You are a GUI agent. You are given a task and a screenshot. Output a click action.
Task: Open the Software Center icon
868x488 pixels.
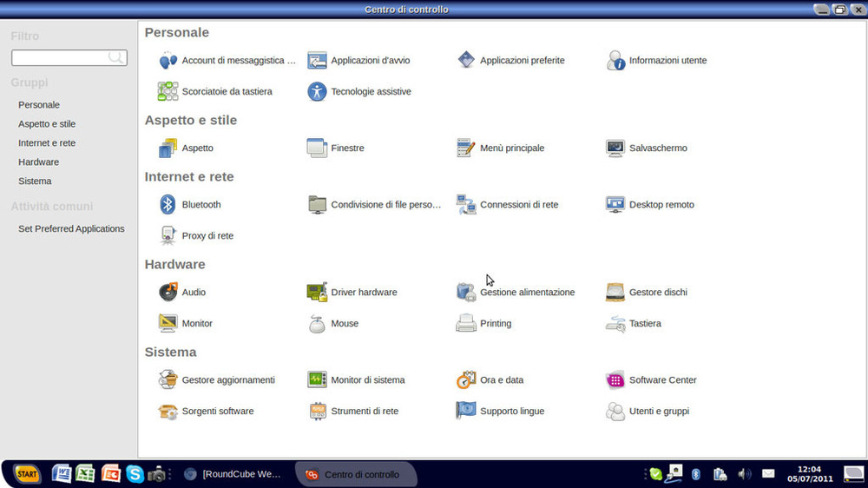(x=615, y=379)
